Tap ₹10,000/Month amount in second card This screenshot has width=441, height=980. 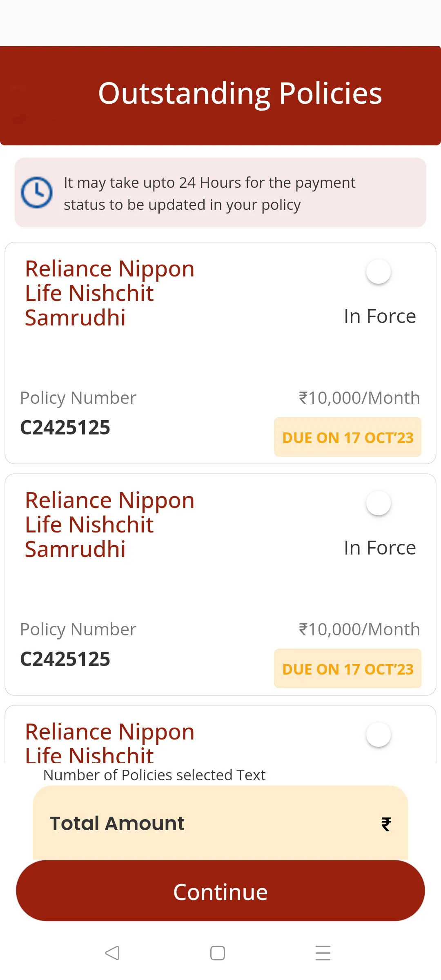359,630
